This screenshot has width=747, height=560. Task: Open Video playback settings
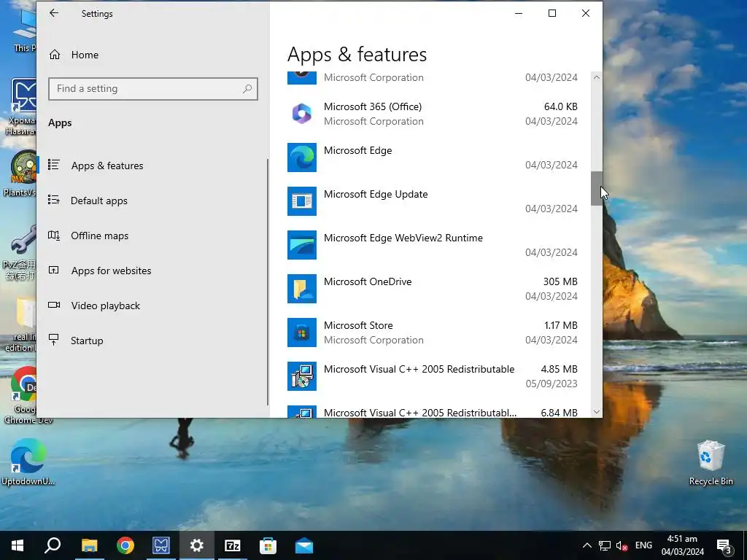click(x=105, y=306)
